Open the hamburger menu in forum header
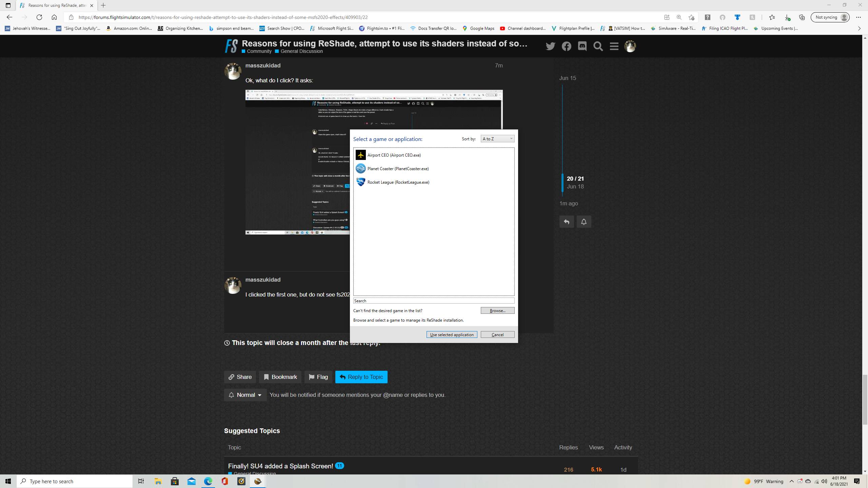Viewport: 868px width, 488px height. [614, 46]
